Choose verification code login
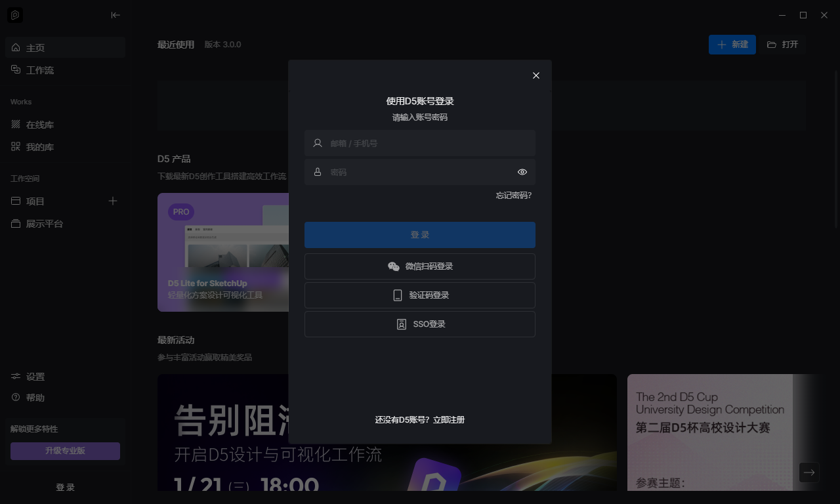This screenshot has height=504, width=840. pos(420,295)
